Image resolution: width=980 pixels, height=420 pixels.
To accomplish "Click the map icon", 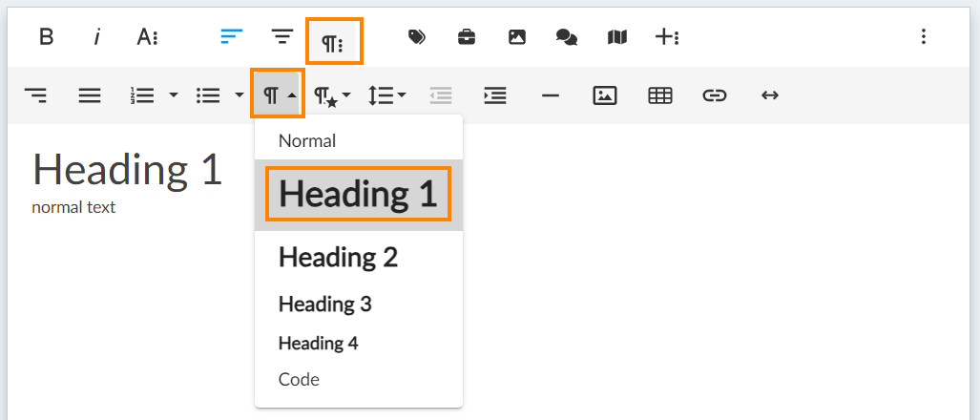I will pyautogui.click(x=616, y=37).
